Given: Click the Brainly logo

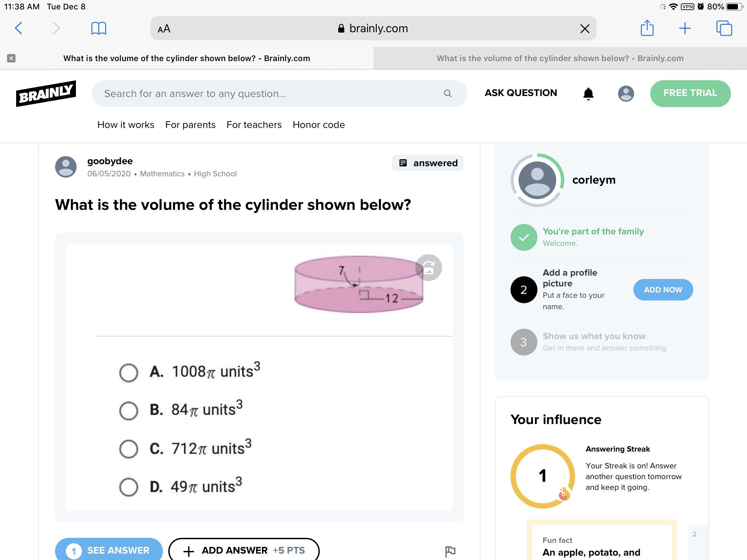Looking at the screenshot, I should coord(46,94).
